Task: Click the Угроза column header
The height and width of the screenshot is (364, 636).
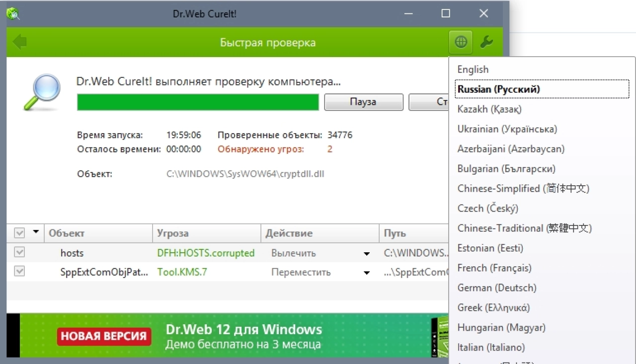Action: click(206, 233)
